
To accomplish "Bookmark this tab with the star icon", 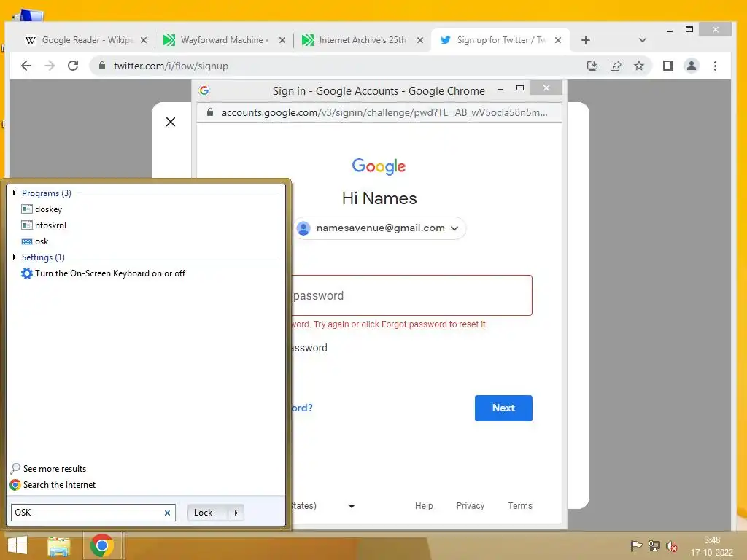I will coord(639,66).
